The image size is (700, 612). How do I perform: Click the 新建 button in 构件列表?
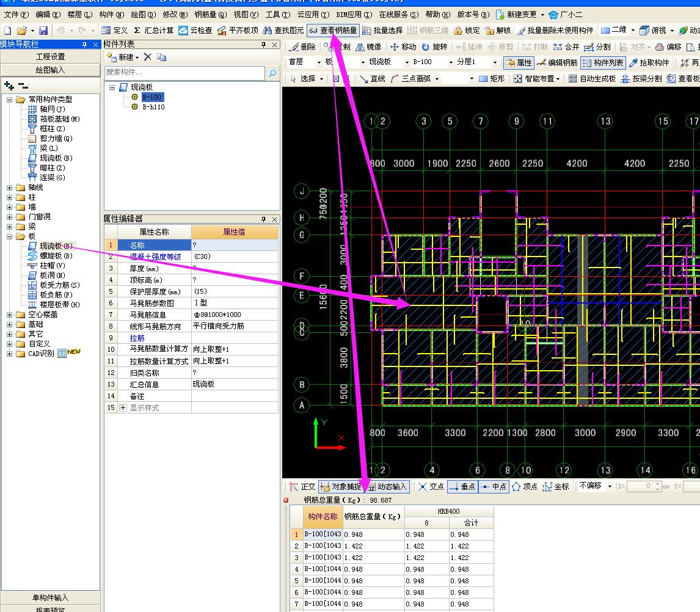[x=123, y=57]
